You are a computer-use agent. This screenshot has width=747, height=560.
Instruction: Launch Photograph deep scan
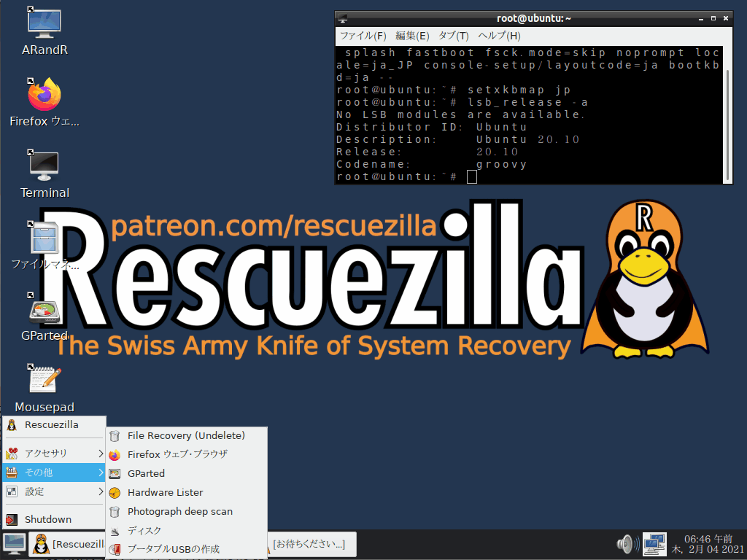click(186, 511)
